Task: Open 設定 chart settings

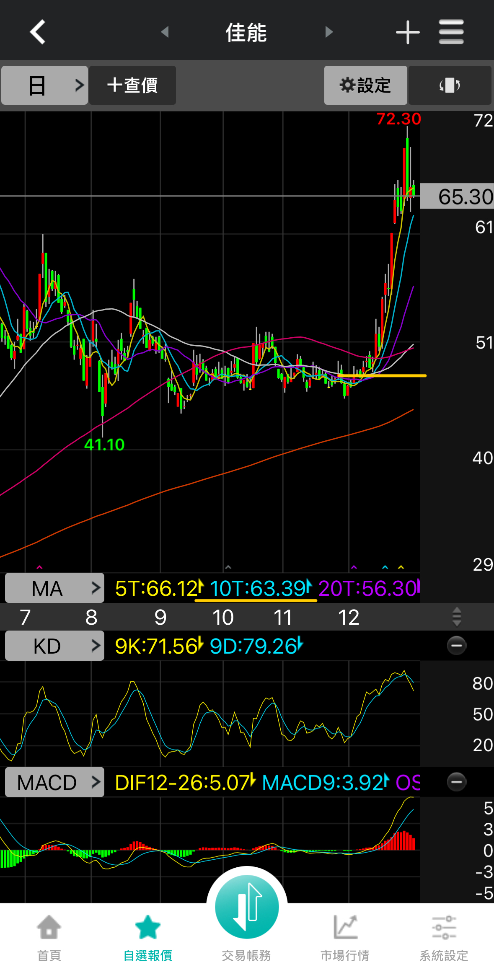Action: click(365, 85)
